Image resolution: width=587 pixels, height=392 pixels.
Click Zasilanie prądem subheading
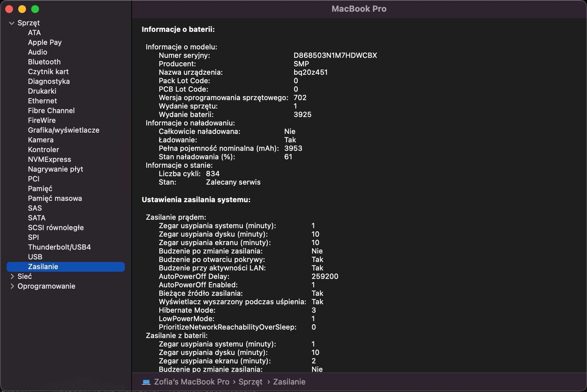176,217
